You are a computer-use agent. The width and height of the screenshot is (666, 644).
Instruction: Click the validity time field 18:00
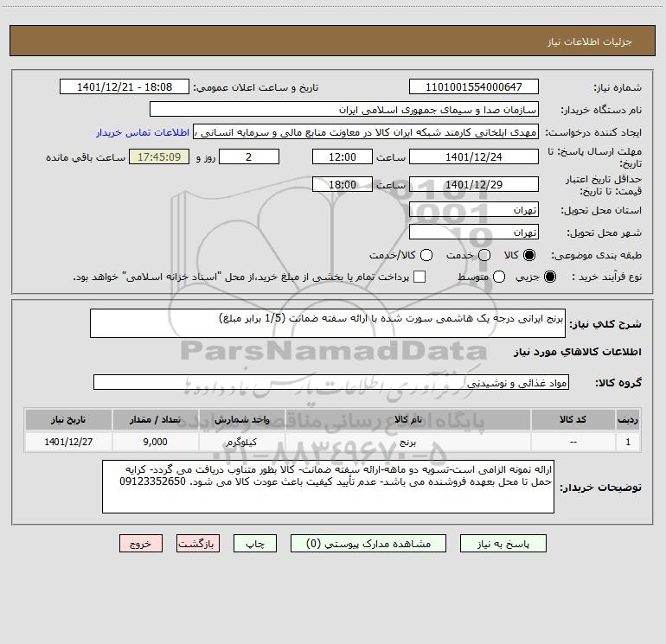pyautogui.click(x=343, y=184)
